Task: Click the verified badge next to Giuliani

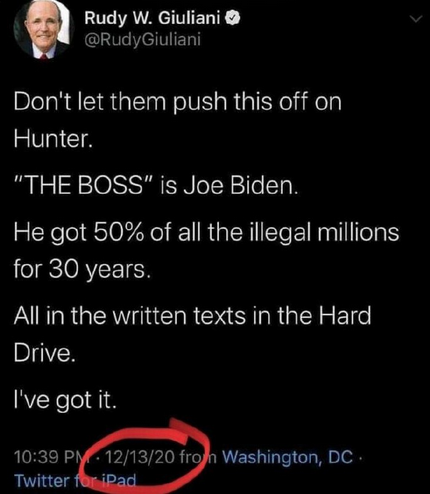Action: pos(233,18)
